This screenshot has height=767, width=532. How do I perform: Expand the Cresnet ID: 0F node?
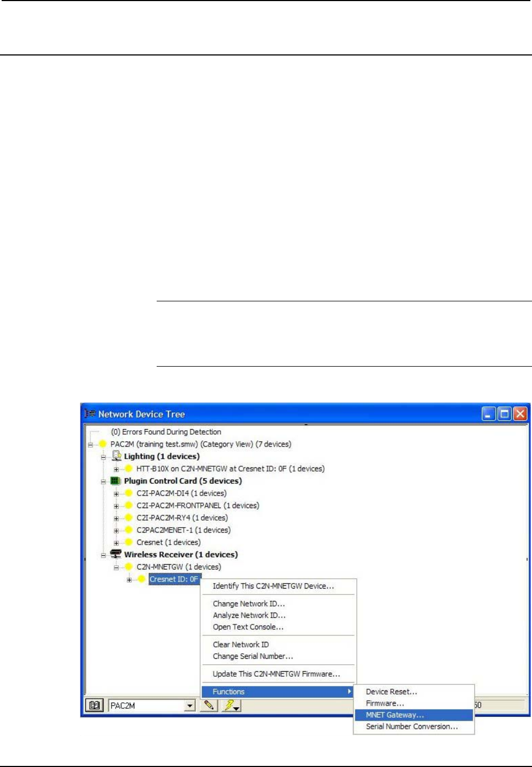[x=129, y=580]
